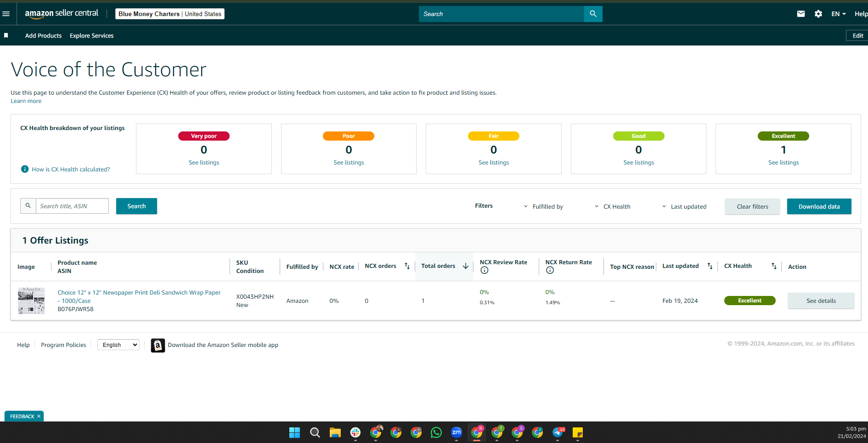This screenshot has height=443, width=868.
Task: Click the Amazon Seller Central logo
Action: [x=62, y=14]
